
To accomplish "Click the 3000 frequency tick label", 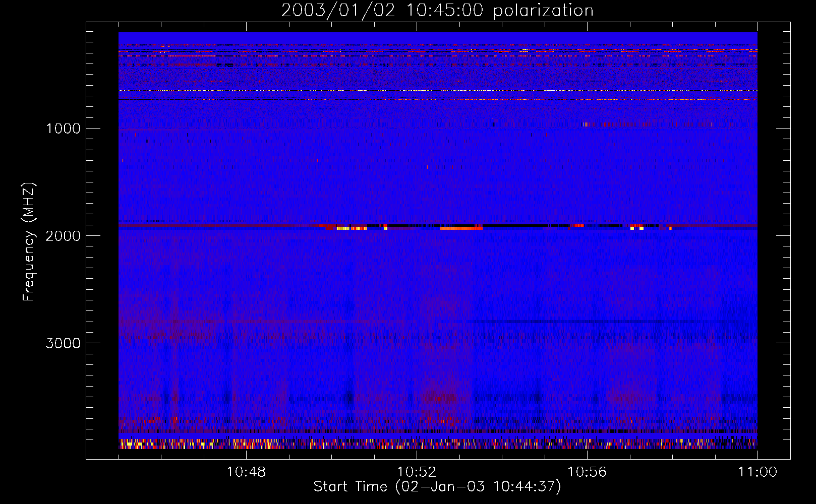I will tap(64, 343).
